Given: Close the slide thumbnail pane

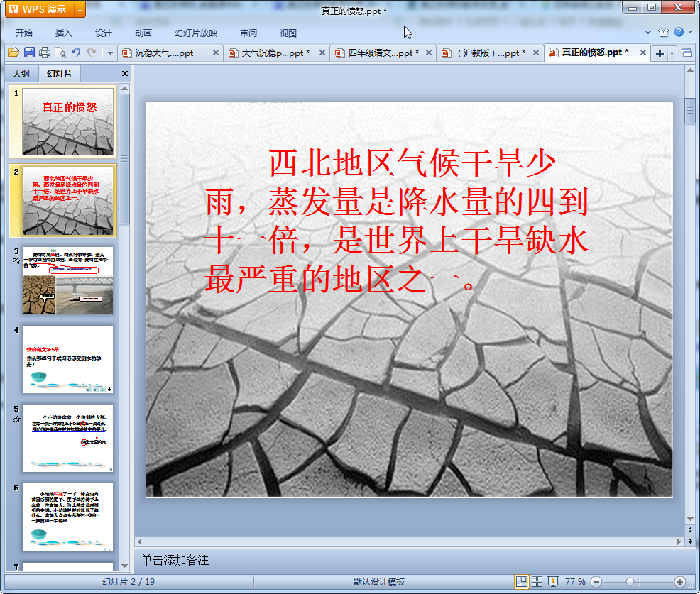Looking at the screenshot, I should [125, 74].
